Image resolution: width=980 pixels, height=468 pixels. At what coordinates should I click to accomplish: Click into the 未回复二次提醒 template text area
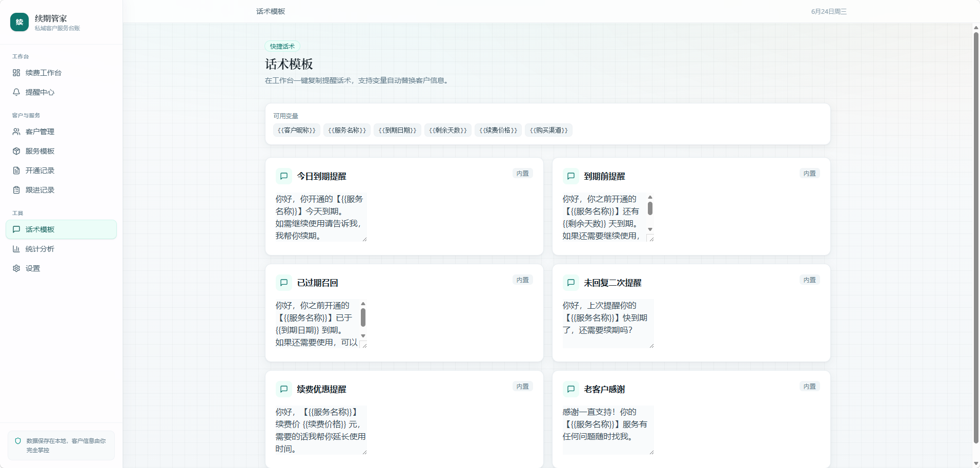coord(608,324)
